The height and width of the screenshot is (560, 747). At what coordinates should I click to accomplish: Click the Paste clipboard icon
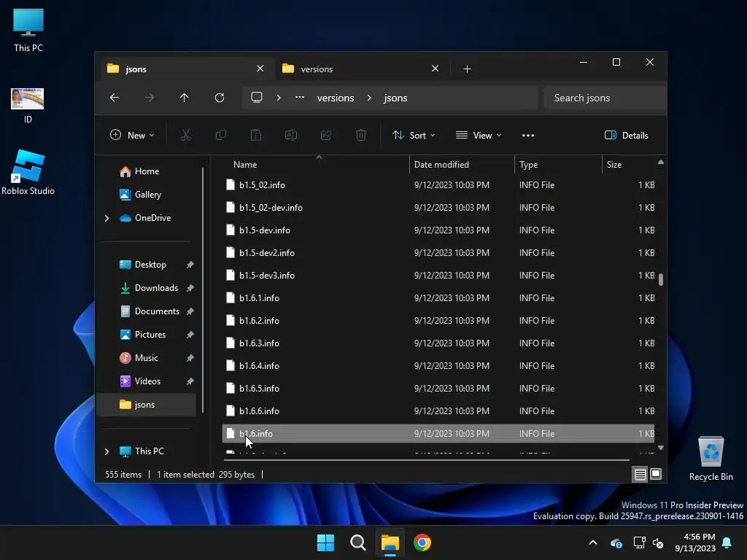click(x=256, y=135)
